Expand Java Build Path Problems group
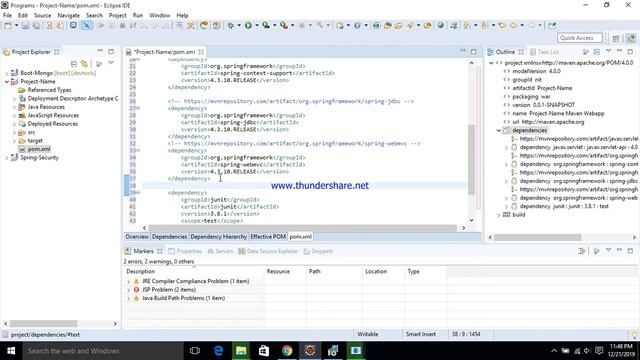The image size is (640, 360). click(x=129, y=298)
